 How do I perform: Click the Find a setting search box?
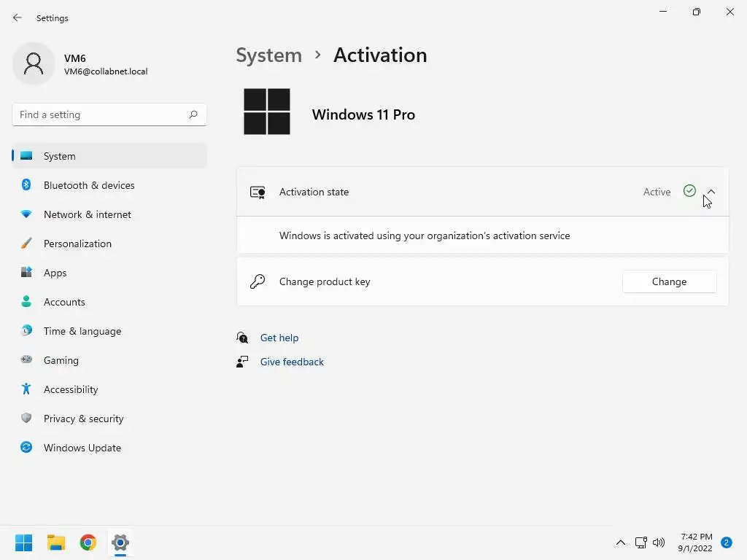tap(101, 114)
